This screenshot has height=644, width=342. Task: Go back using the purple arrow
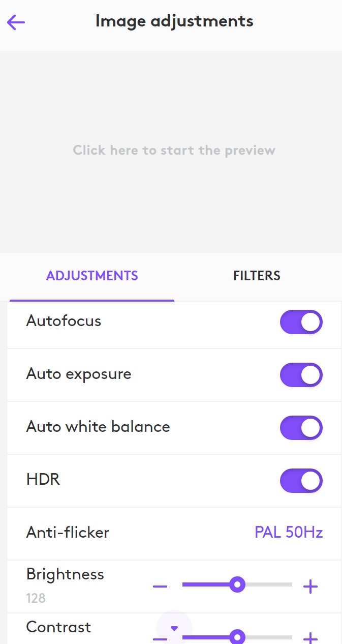pos(16,22)
